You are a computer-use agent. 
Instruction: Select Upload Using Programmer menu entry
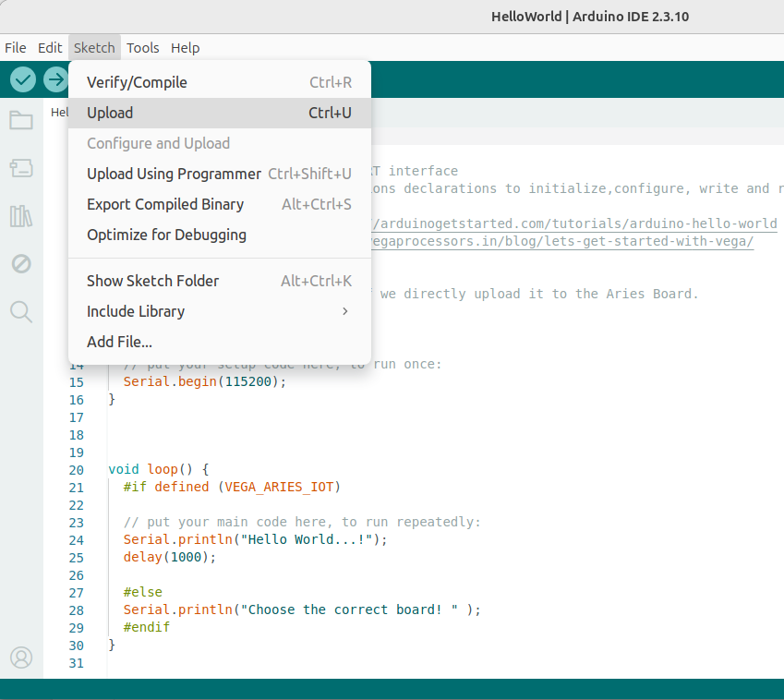pyautogui.click(x=220, y=174)
